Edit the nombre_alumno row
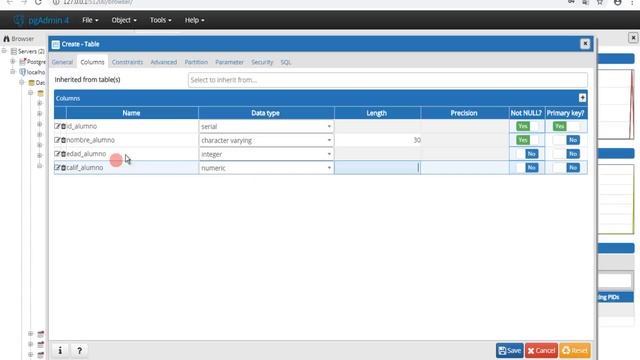640x360 pixels. pyautogui.click(x=57, y=140)
